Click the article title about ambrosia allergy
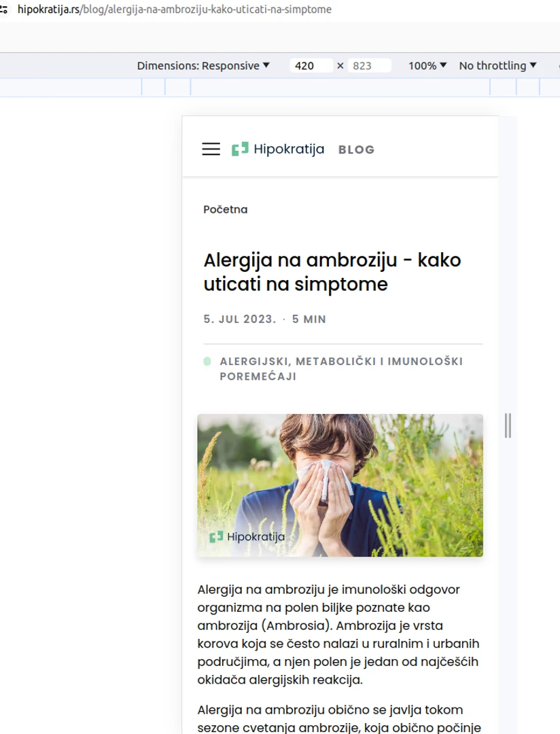560x734 pixels. (332, 272)
